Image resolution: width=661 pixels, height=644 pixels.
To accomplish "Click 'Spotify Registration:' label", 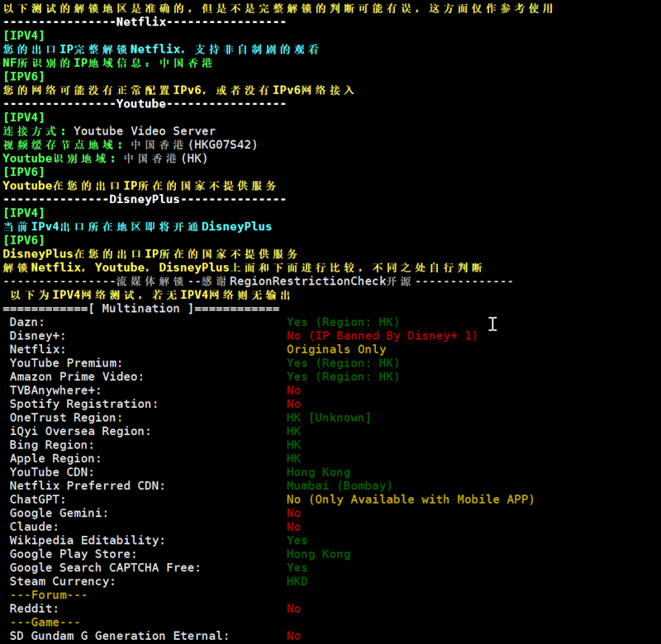I will pyautogui.click(x=83, y=404).
